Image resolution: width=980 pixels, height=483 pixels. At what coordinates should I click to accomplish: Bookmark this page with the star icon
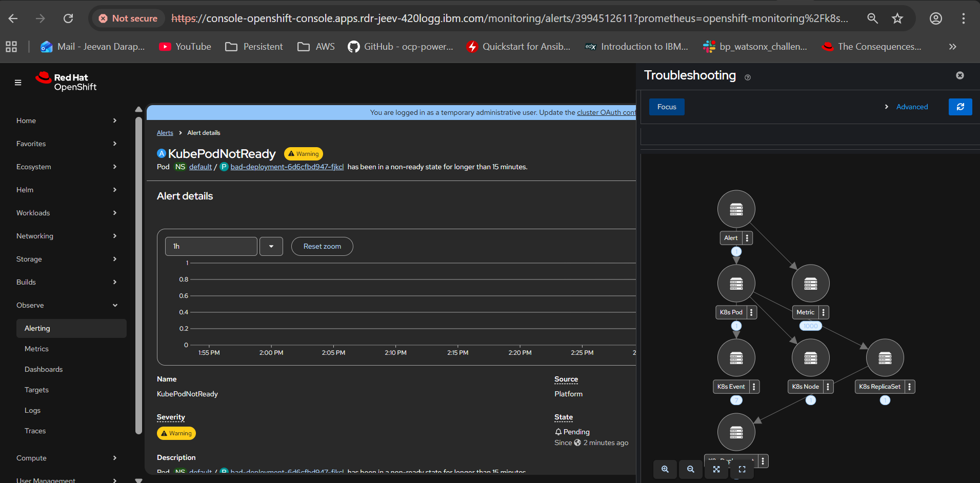click(x=897, y=18)
